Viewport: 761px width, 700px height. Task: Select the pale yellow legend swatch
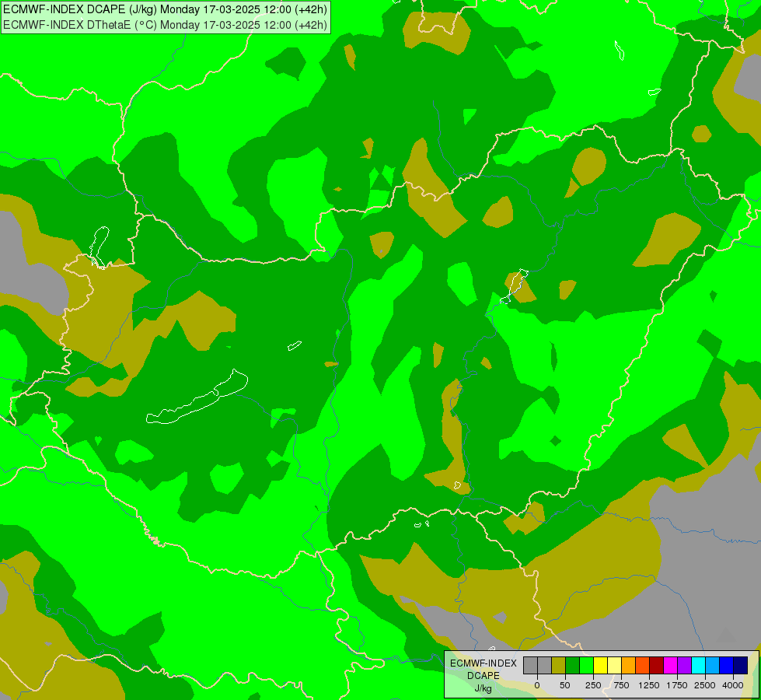[x=614, y=666]
